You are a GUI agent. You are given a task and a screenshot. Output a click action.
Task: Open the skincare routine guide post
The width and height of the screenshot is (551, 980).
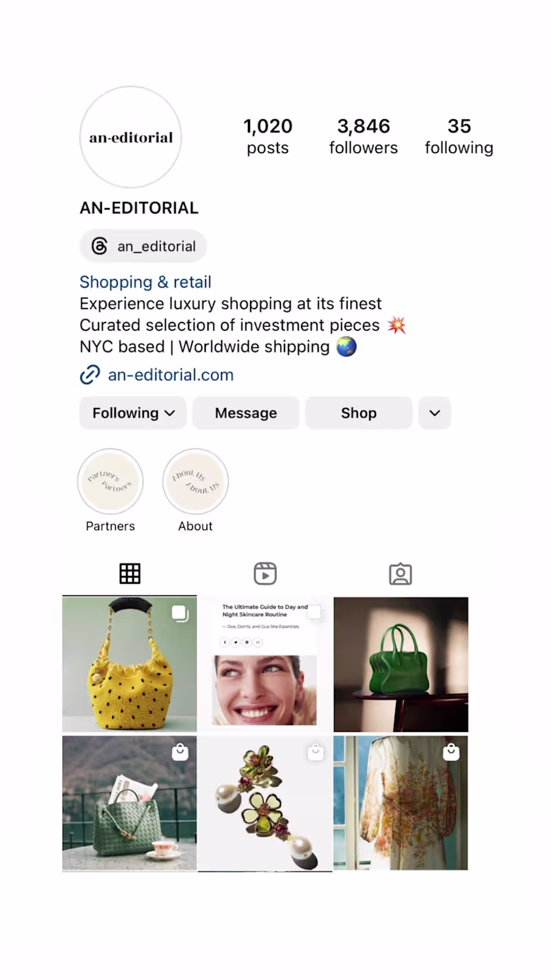click(x=265, y=664)
